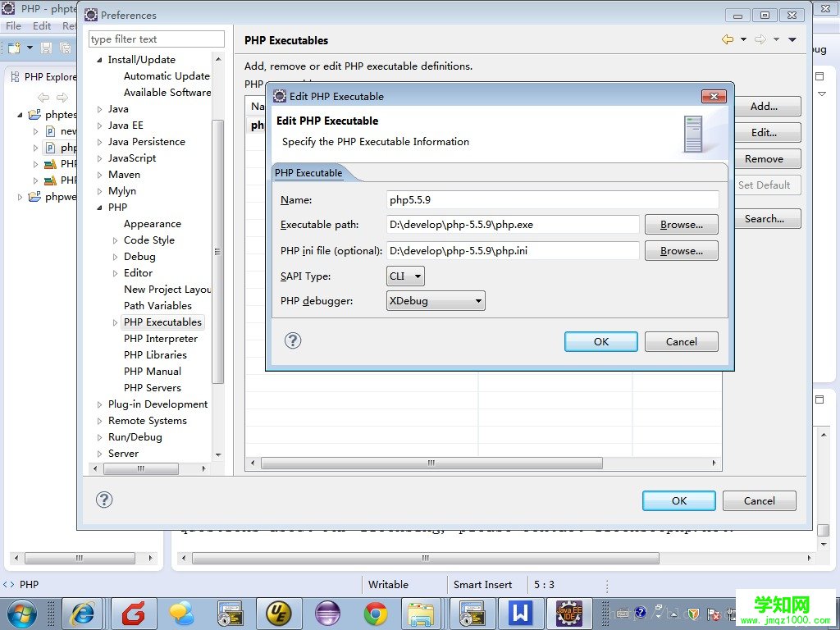Click the Smart Insert status bar entry
The image size is (840, 630).
tap(482, 585)
